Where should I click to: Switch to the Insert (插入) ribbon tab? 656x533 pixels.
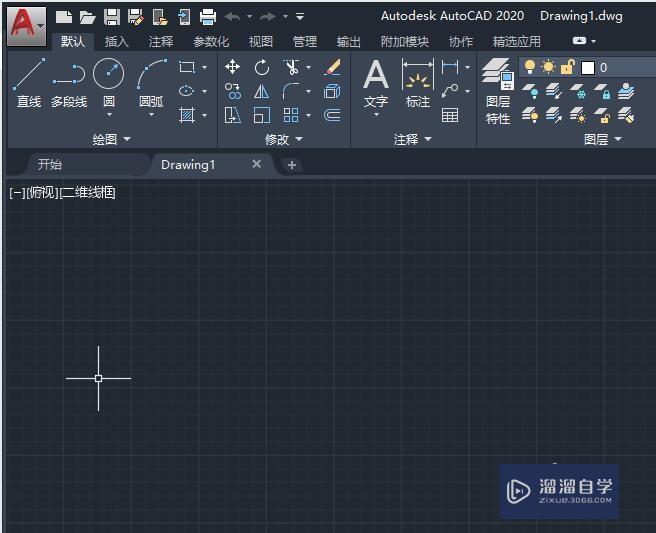click(116, 41)
